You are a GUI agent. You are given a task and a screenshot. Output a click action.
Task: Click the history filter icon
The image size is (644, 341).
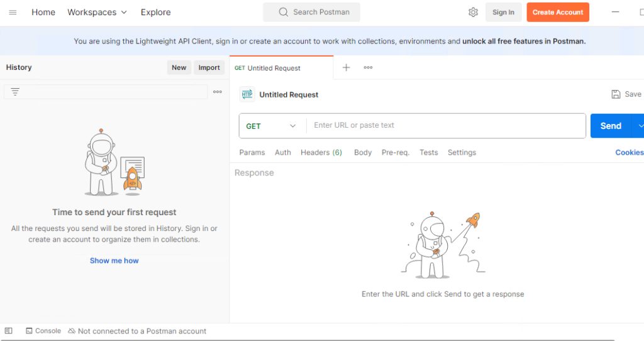(x=15, y=92)
